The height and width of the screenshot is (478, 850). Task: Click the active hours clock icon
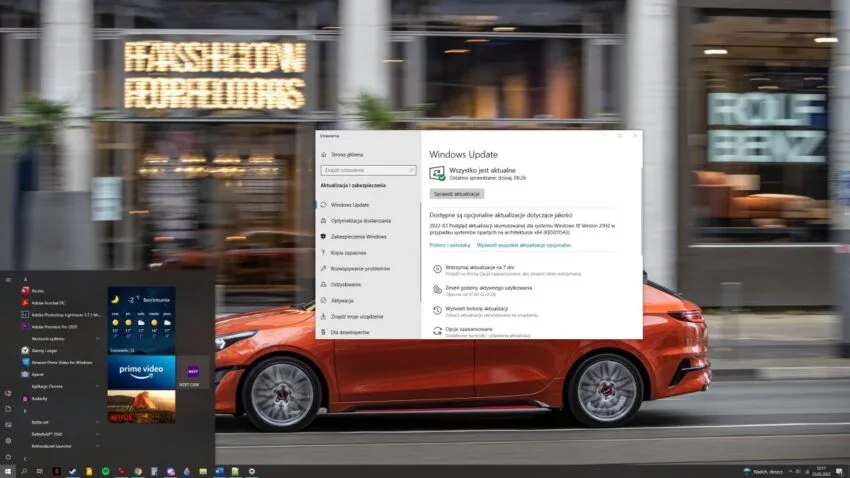[x=437, y=289]
